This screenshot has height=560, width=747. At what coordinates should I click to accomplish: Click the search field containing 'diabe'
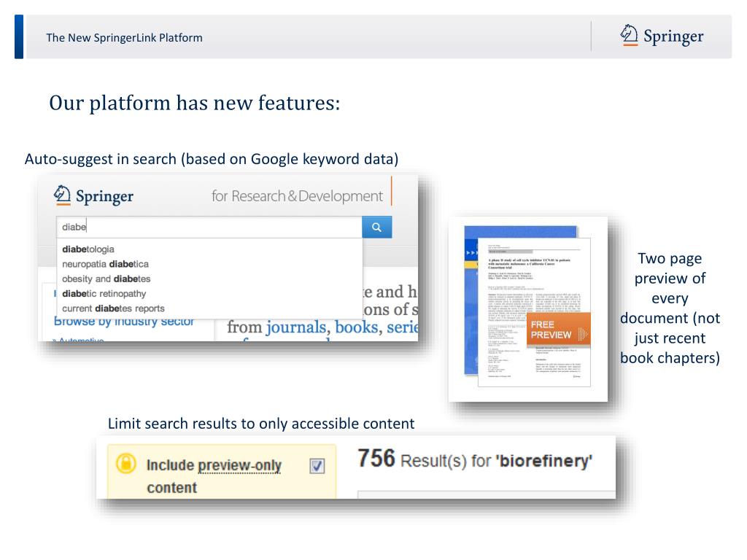[209, 227]
